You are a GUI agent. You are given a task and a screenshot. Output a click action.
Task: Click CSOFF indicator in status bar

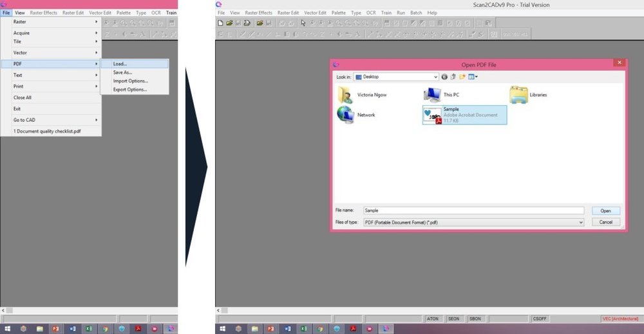540,319
